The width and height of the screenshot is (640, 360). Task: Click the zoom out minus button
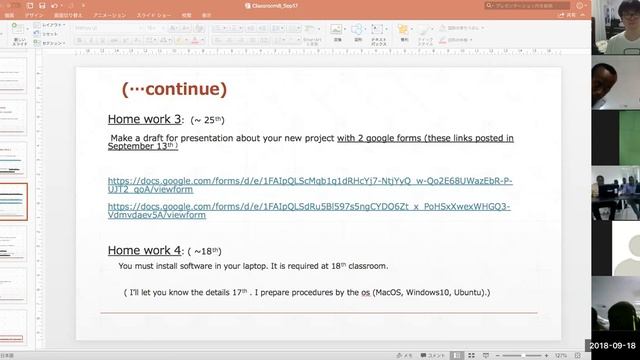(497, 356)
